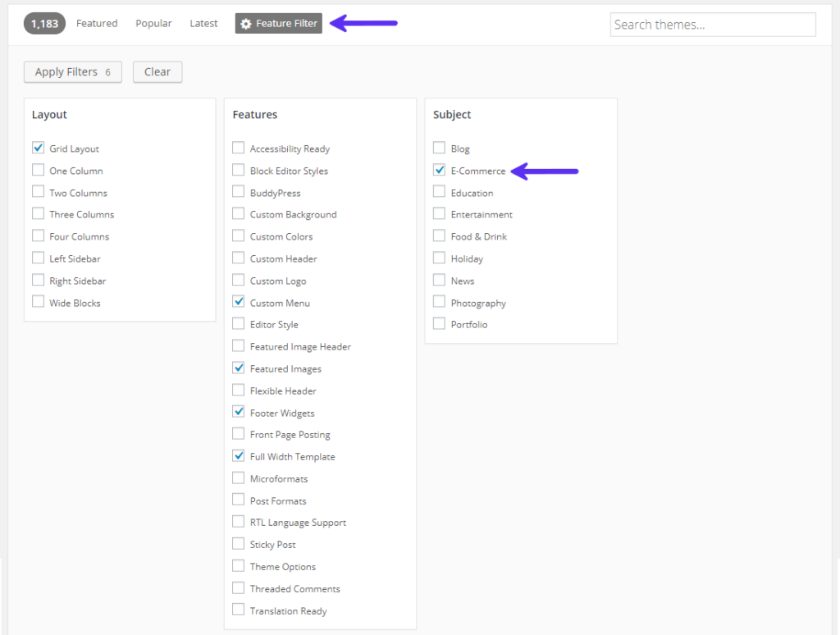
Task: Uncheck the Full Width Template option
Action: click(x=239, y=456)
